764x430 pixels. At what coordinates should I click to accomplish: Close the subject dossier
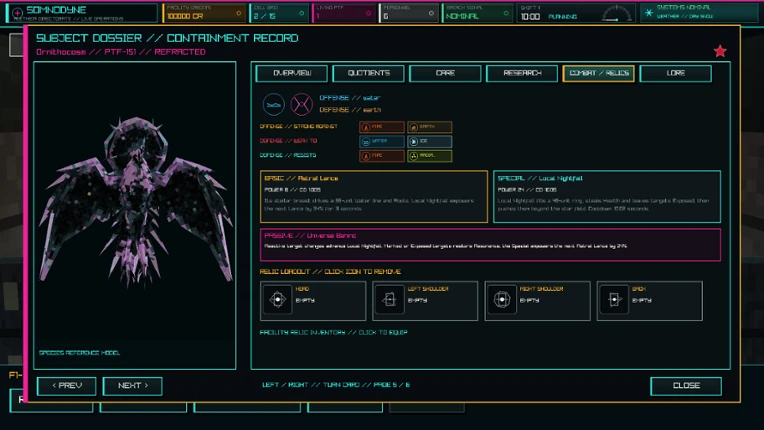pyautogui.click(x=686, y=386)
